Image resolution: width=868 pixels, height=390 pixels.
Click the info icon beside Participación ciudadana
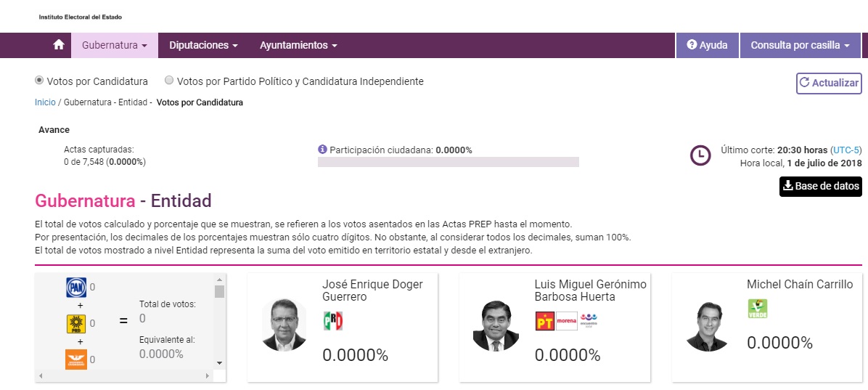point(323,150)
